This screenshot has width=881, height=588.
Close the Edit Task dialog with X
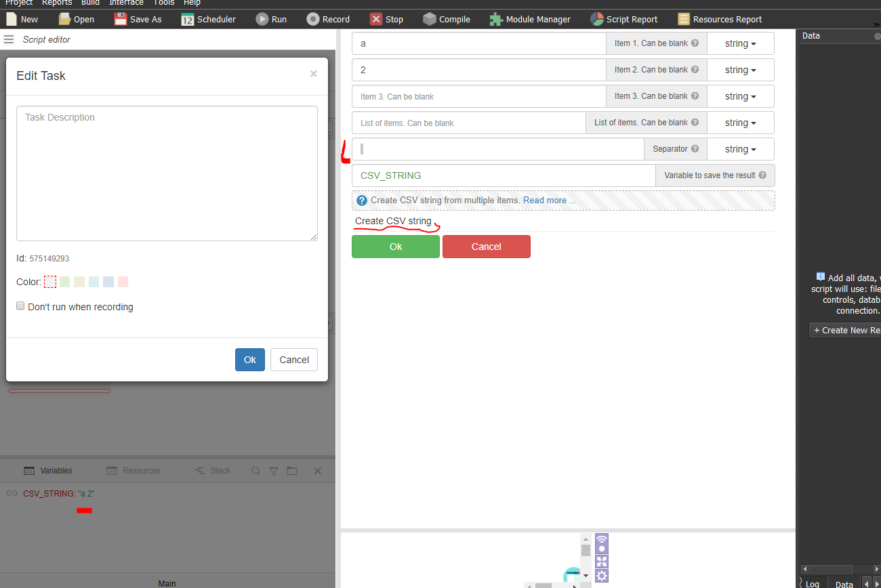(x=313, y=74)
